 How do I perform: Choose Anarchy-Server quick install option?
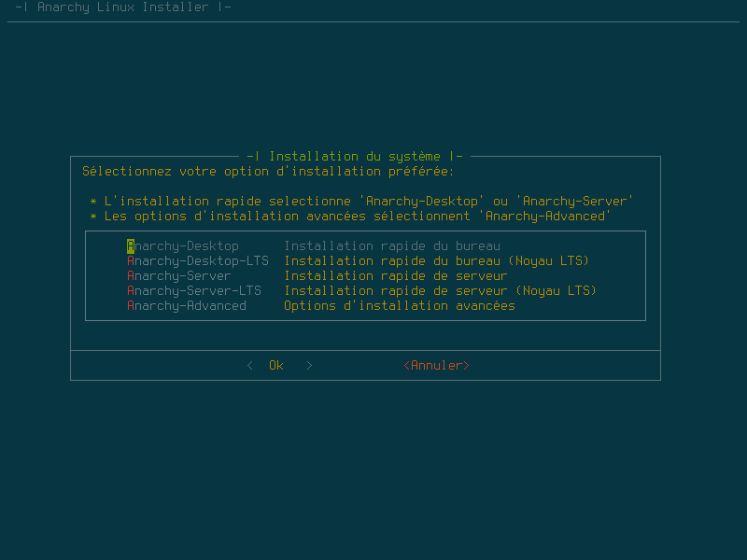click(x=177, y=275)
